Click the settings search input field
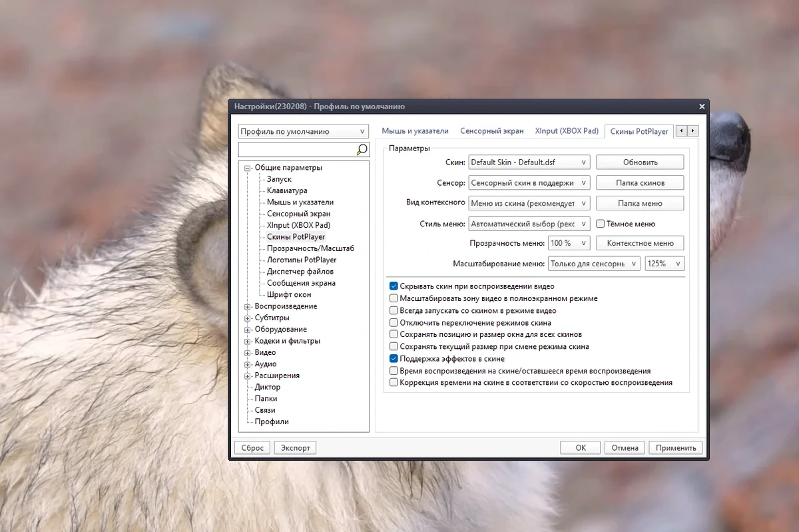799x532 pixels. [297, 150]
